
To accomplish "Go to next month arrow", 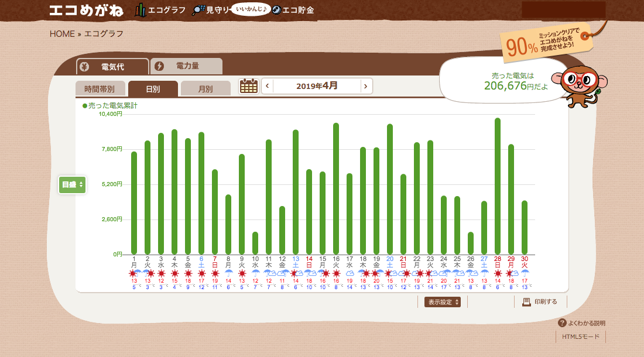I will [x=366, y=86].
